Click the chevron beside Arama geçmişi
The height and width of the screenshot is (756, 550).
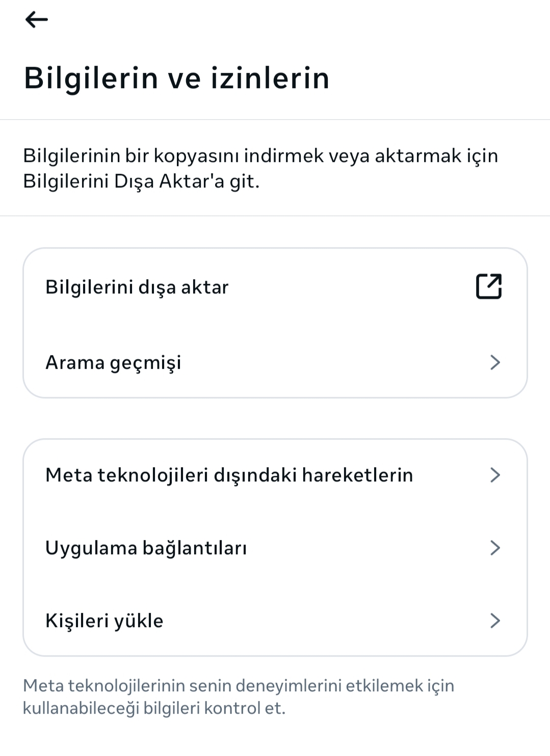coord(494,362)
